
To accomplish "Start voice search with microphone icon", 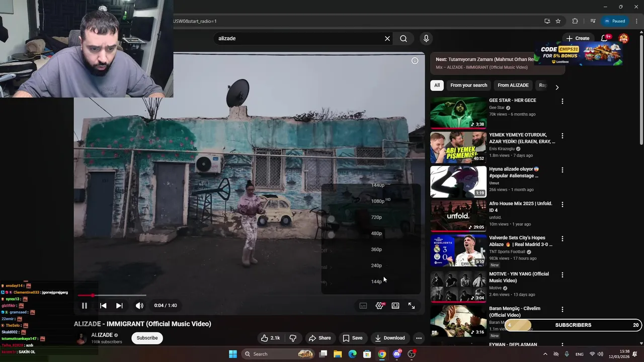I will pos(426,39).
